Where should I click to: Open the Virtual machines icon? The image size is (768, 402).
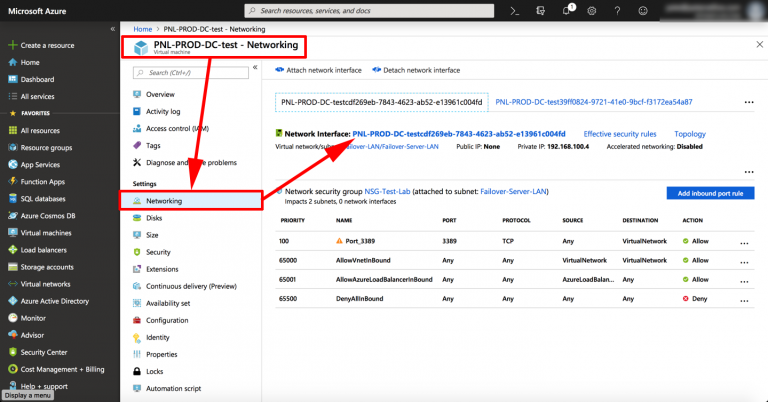13,233
